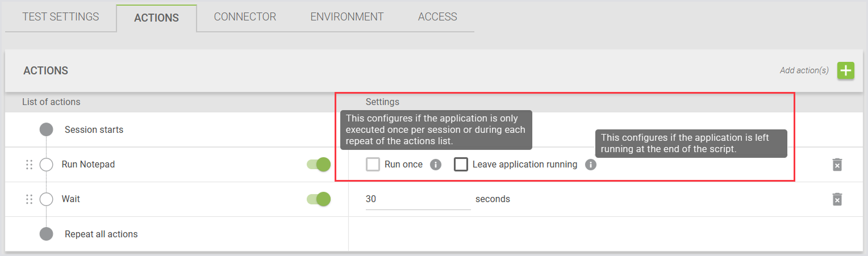Click the green Add action plus button
Image resolution: width=868 pixels, height=256 pixels.
tap(846, 71)
